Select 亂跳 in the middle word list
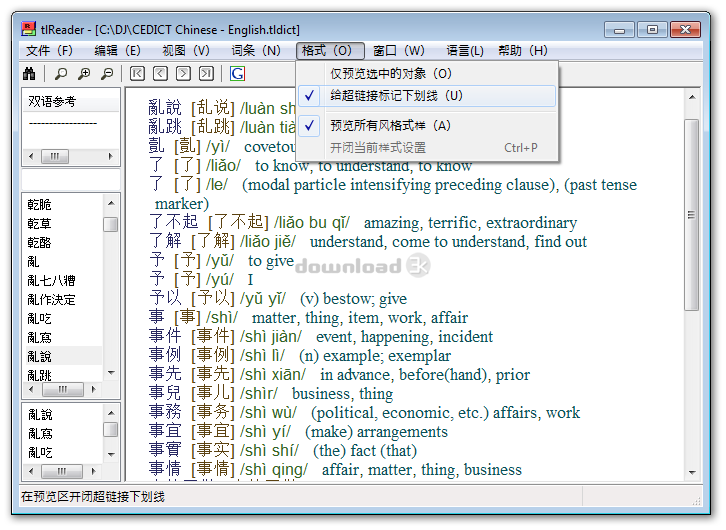726x530 pixels. 39,375
